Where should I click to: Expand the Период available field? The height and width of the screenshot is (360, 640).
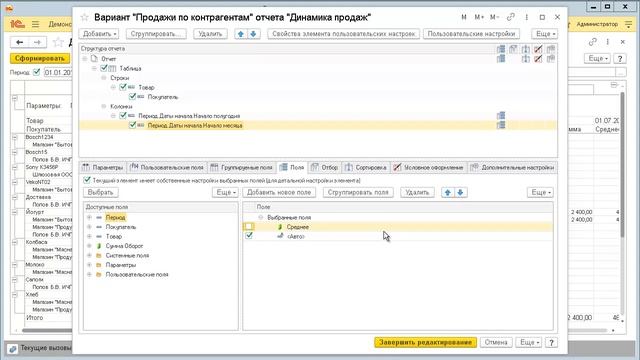tap(89, 218)
